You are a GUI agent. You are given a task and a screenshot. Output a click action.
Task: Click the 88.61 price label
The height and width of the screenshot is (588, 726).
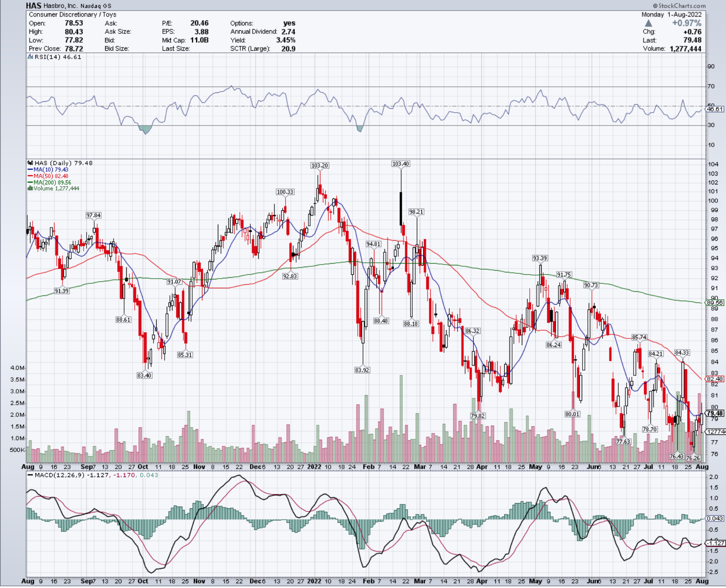click(x=124, y=320)
